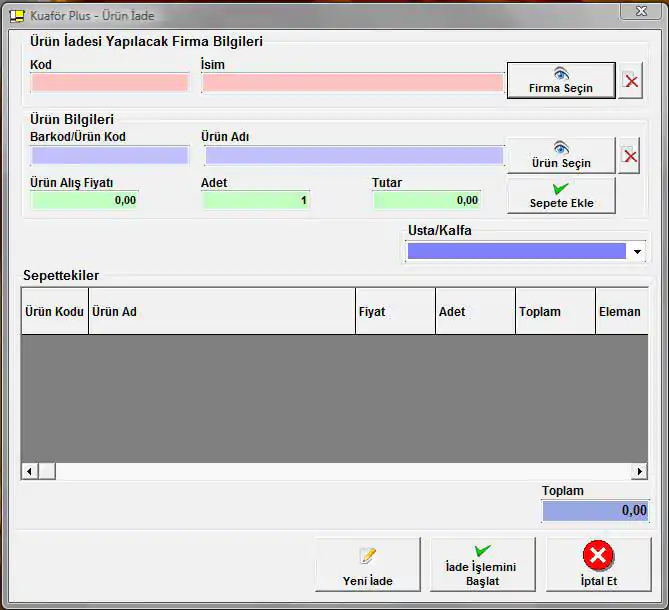Select the Ürün Alış Fiyatı field
Screen dimensions: 669x610
(x=85, y=200)
